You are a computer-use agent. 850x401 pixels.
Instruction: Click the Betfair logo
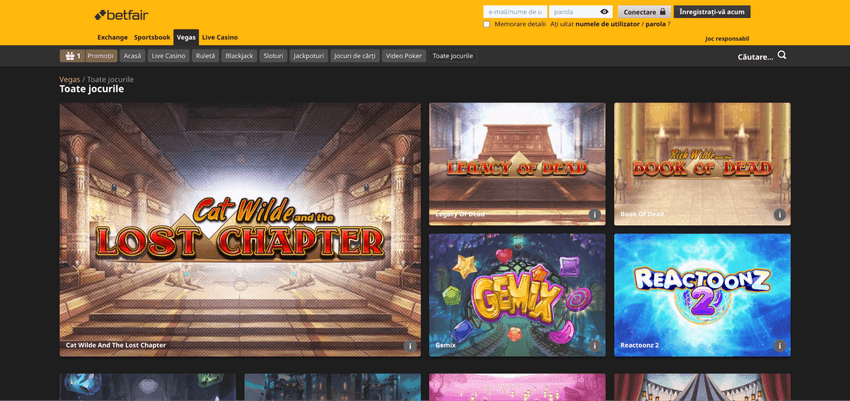(121, 15)
